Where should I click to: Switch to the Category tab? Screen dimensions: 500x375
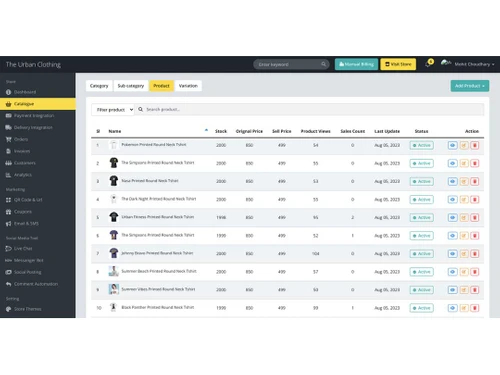pos(99,86)
